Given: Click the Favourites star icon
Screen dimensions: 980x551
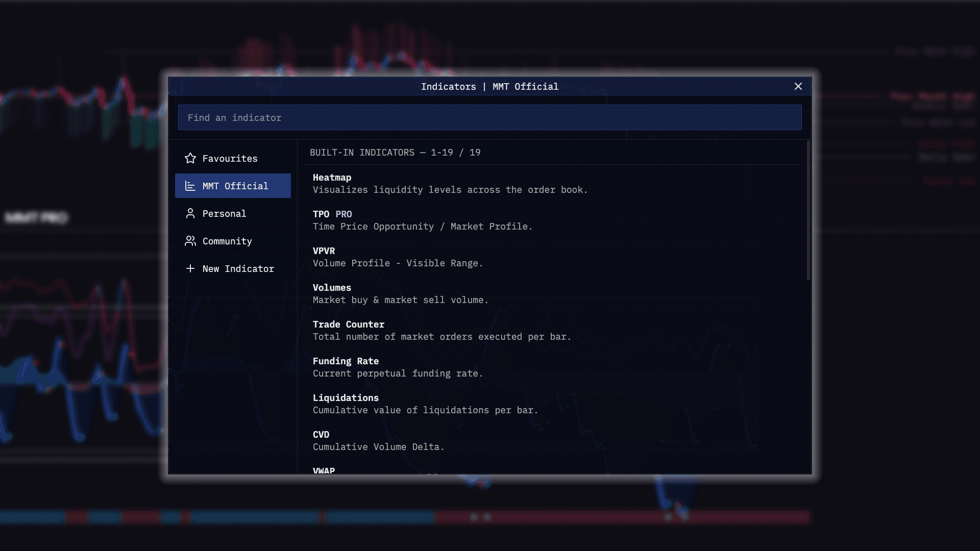Looking at the screenshot, I should (190, 158).
